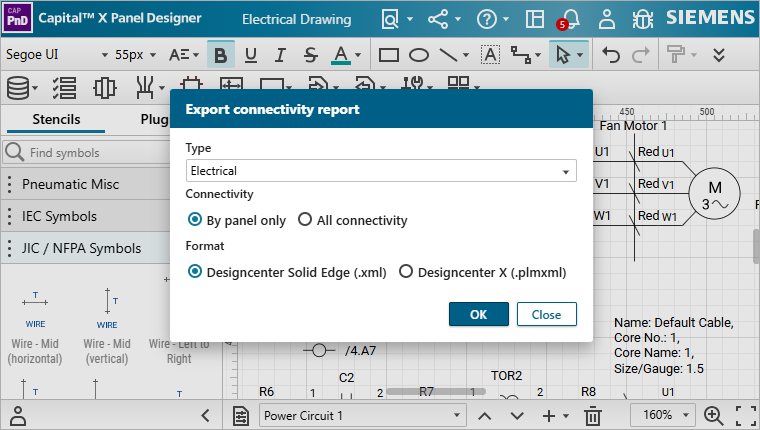
Task: Open the add page dropdown arrow
Action: pyautogui.click(x=565, y=416)
